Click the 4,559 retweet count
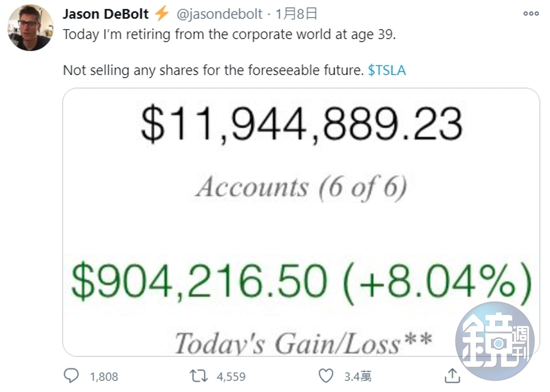Viewport: 550px width, 392px height. click(x=231, y=377)
